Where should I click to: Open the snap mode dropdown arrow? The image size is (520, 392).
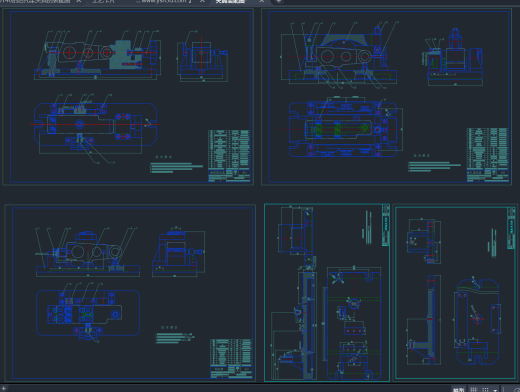click(x=495, y=389)
